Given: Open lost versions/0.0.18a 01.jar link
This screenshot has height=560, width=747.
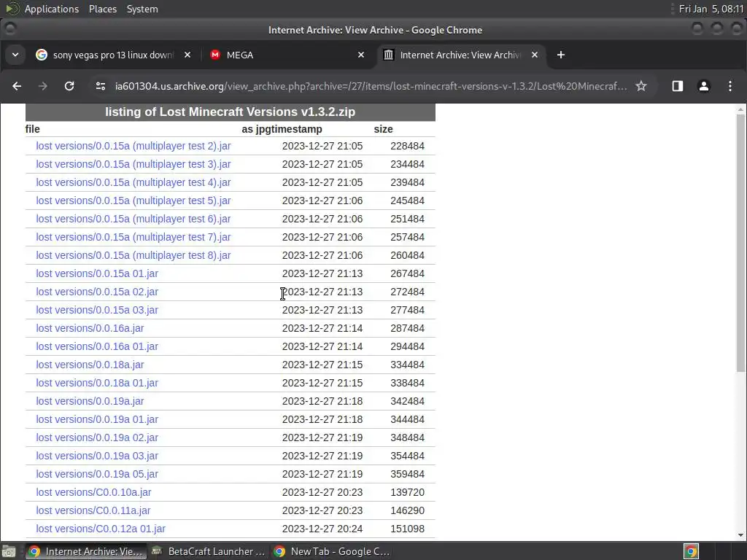Looking at the screenshot, I should coord(97,383).
